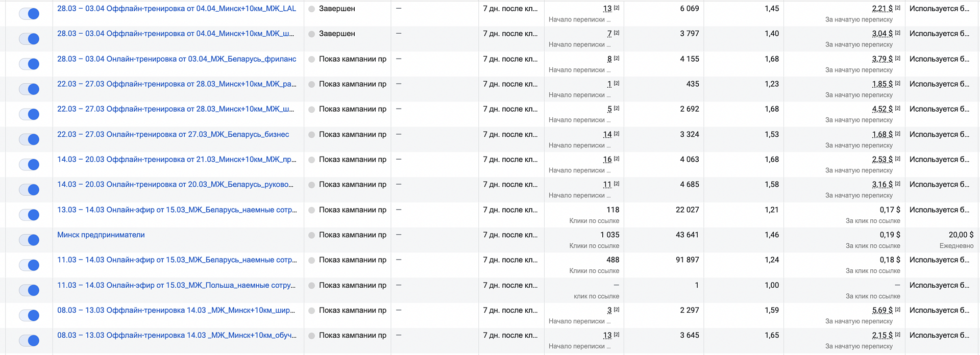Click footnote marker beside 5,69 $ cost
The width and height of the screenshot is (980, 355).
click(x=898, y=310)
